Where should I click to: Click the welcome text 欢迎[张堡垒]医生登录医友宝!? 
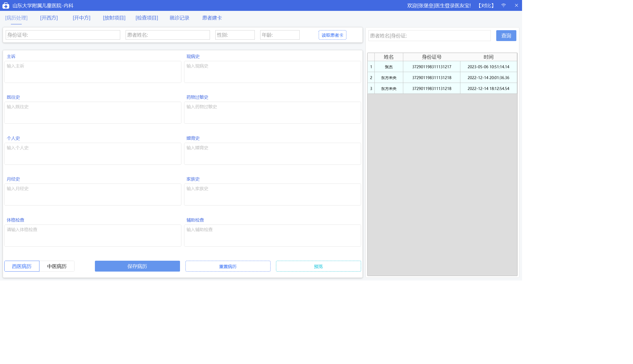(439, 5)
